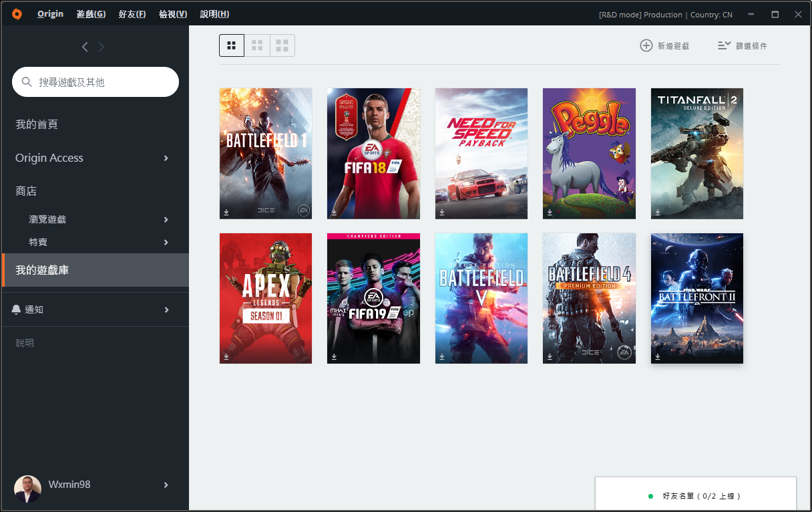This screenshot has height=512, width=812.
Task: Open the Star Wars Battlefront II tile
Action: tap(697, 299)
